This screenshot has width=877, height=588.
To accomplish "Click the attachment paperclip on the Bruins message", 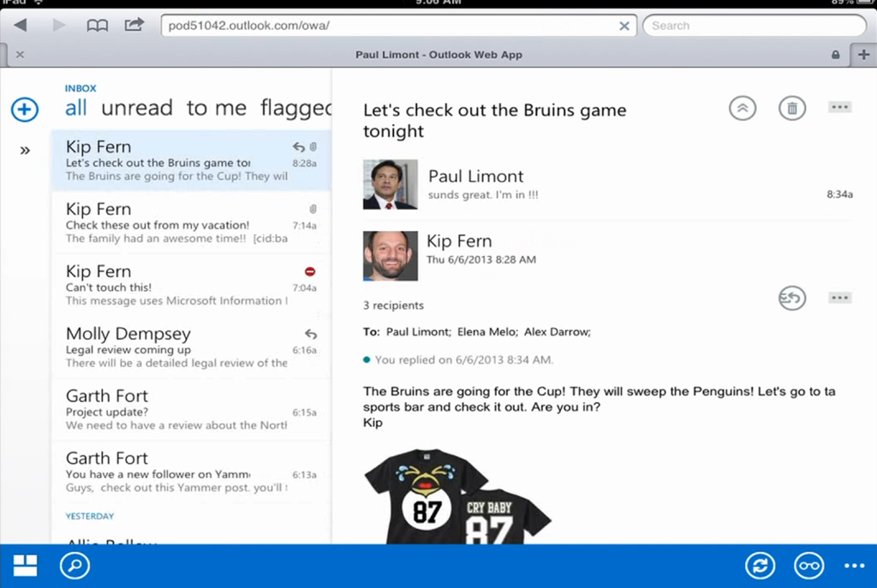I will (x=313, y=146).
